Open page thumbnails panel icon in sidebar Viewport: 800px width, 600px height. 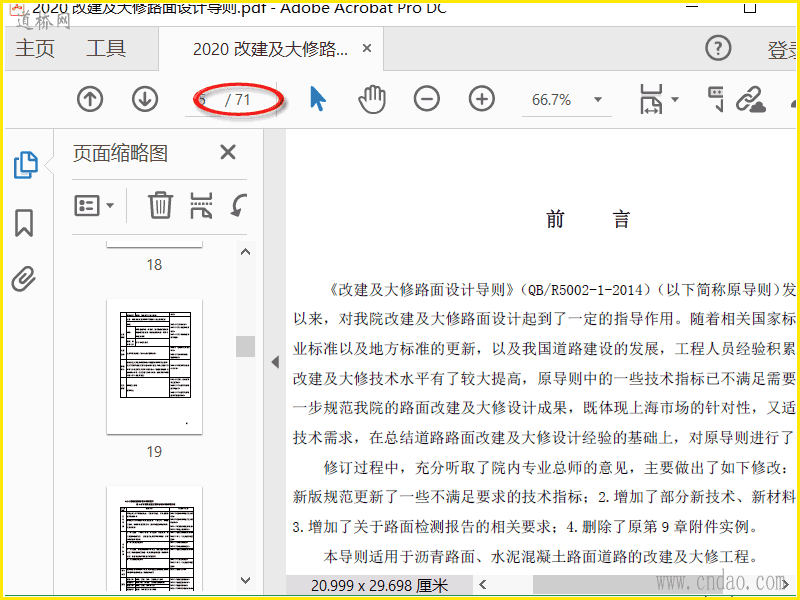[26, 165]
